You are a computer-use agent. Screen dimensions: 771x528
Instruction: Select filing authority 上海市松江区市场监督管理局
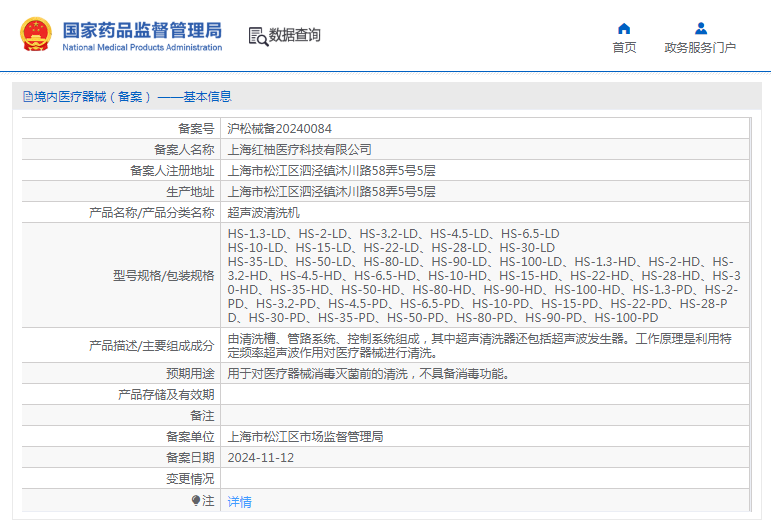coord(305,437)
